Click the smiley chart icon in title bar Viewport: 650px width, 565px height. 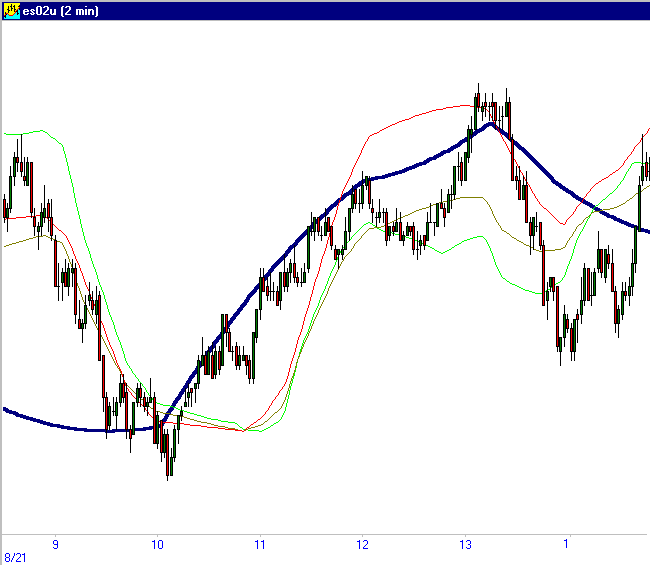click(10, 9)
